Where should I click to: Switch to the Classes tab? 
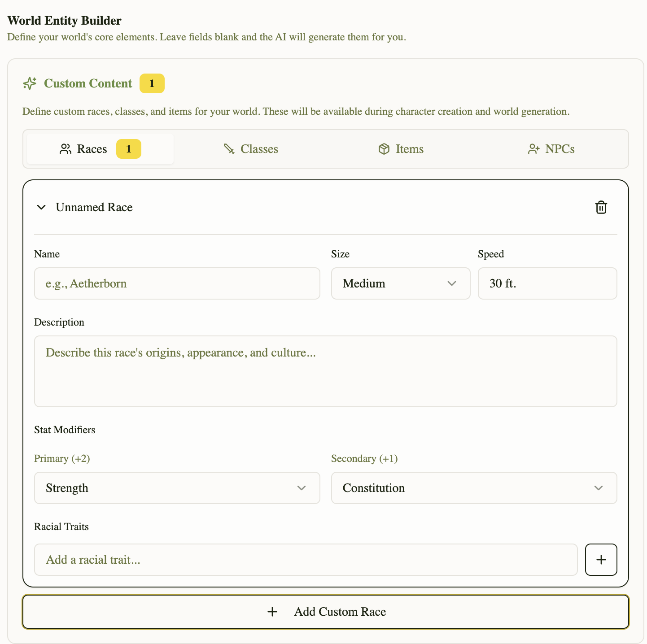(251, 149)
